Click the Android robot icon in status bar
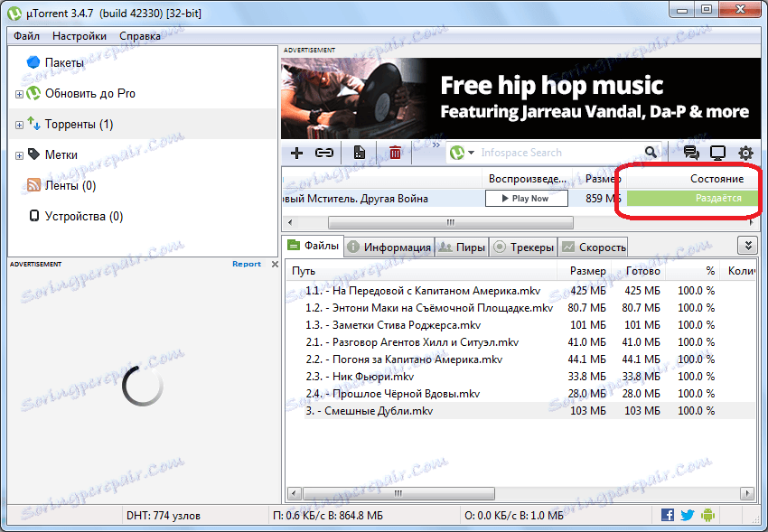This screenshot has height=532, width=768. click(707, 515)
